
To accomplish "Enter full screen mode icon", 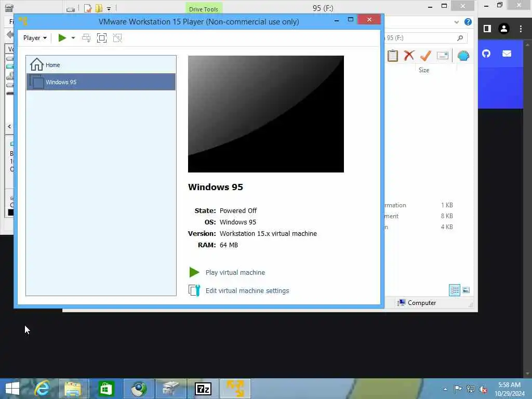I will click(102, 38).
